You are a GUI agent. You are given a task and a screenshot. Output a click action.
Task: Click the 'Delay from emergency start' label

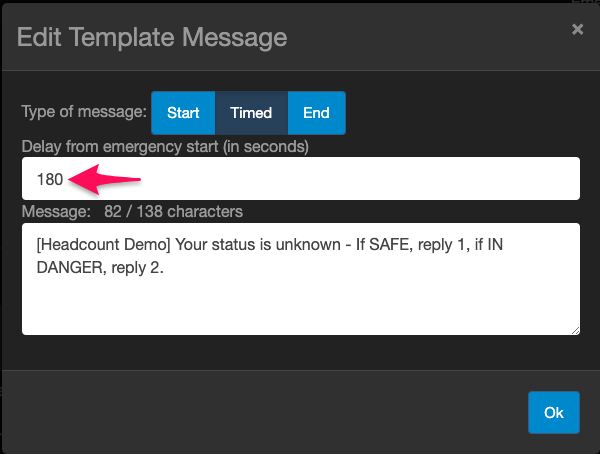click(x=165, y=146)
